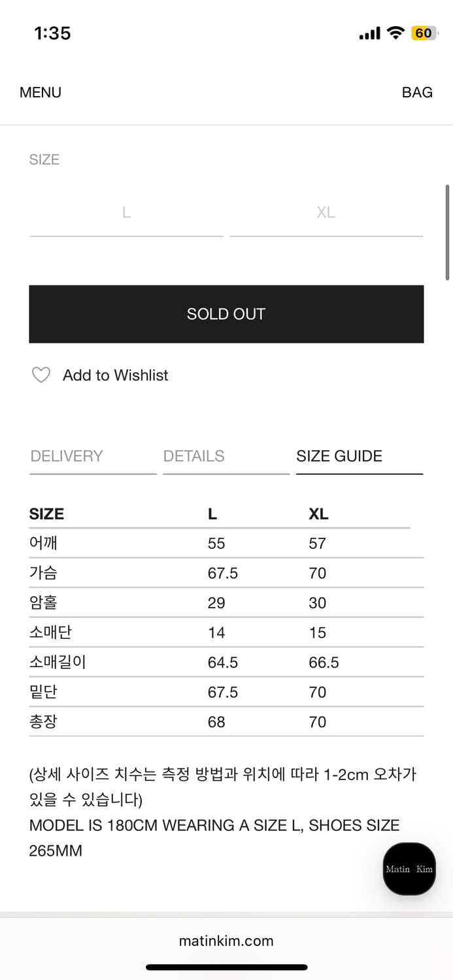Image resolution: width=453 pixels, height=980 pixels.
Task: Tap the heart icon to add to wishlist
Action: (41, 375)
